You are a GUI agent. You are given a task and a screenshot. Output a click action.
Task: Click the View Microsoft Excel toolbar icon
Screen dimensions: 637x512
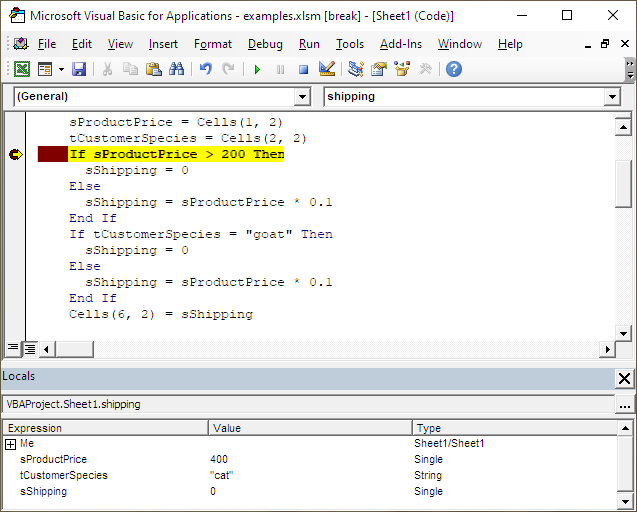(x=22, y=69)
